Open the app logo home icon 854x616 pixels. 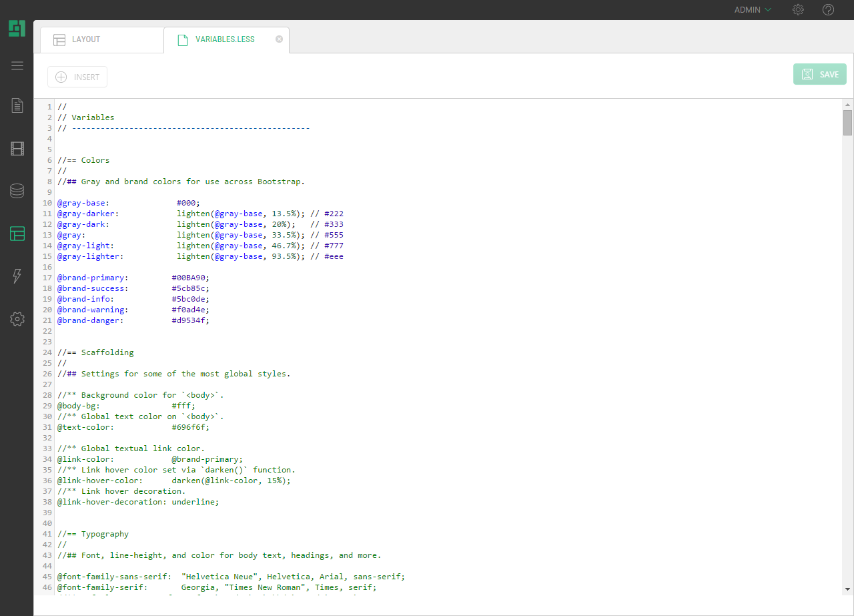coord(17,28)
